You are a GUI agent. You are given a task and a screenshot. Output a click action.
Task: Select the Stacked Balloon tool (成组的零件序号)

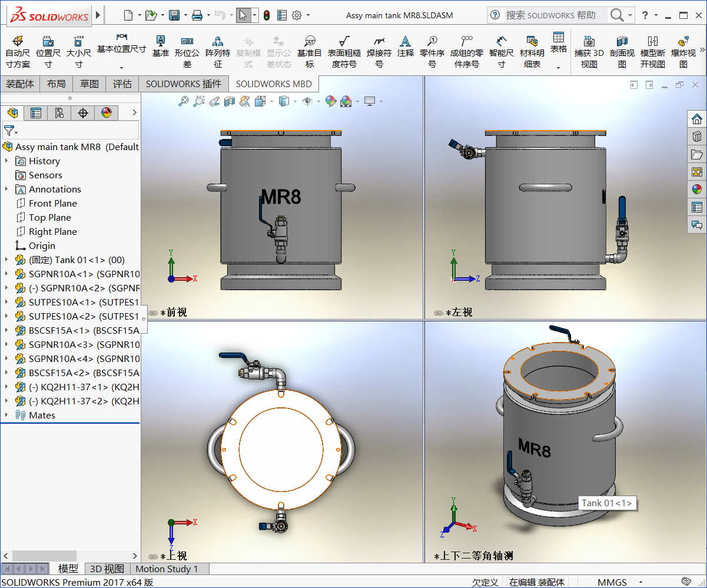[467, 52]
